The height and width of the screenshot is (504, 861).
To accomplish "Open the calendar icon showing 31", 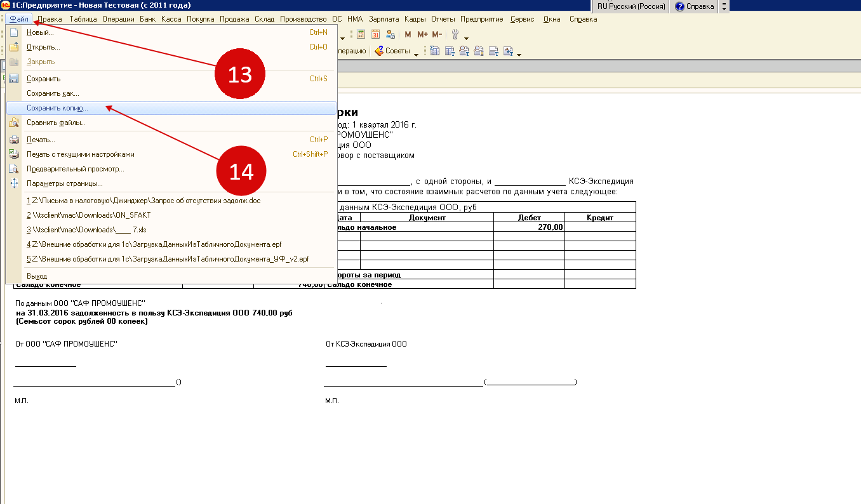I will (x=375, y=34).
